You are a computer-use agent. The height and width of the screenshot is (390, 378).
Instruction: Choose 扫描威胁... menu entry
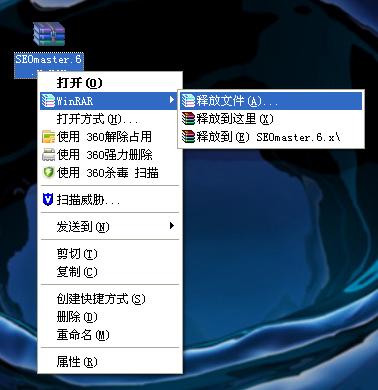110,200
